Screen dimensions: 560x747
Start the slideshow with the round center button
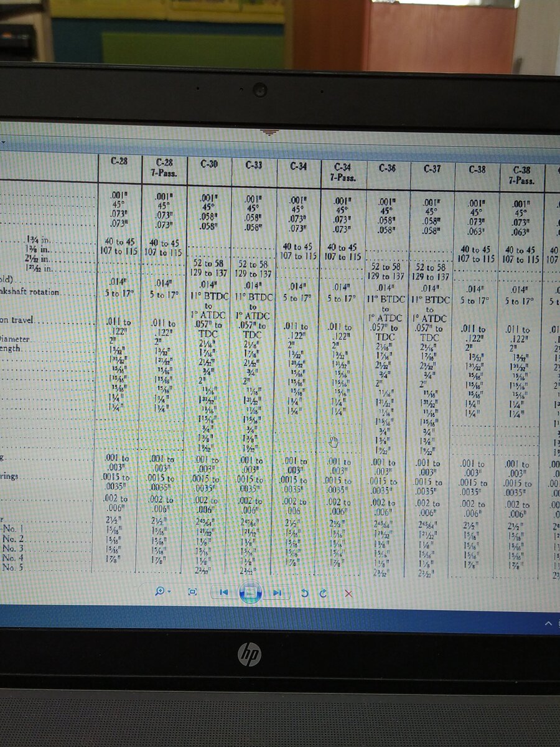pos(250,593)
